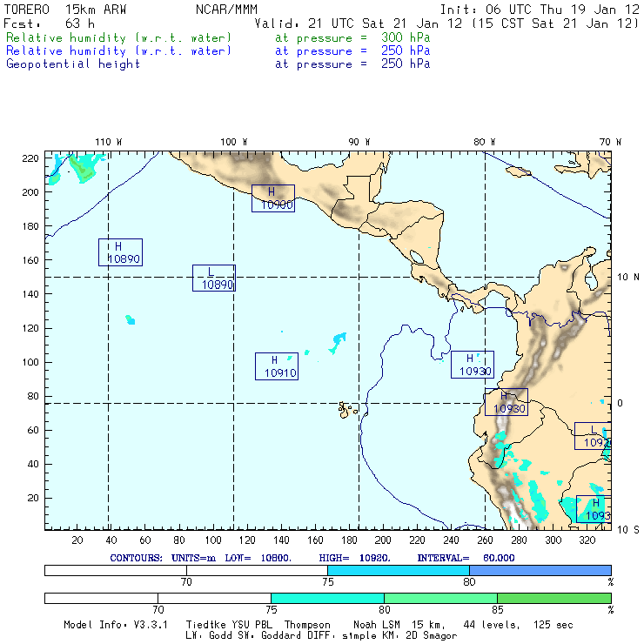Click the 'CONTOURS: UNITS=m' text

(x=163, y=558)
